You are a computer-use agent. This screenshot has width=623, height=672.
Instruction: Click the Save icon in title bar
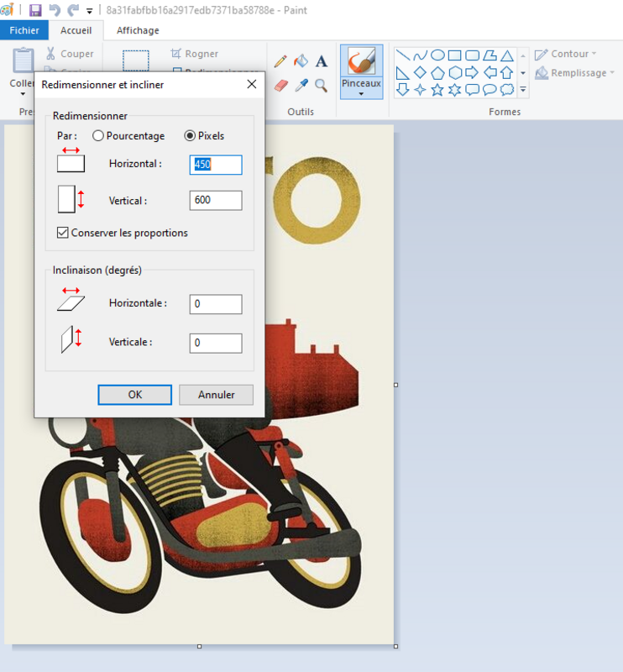[35, 10]
